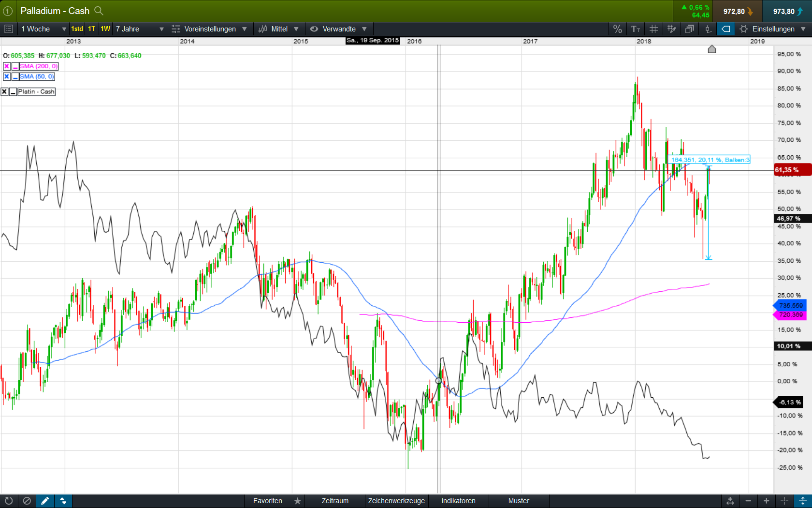
Task: Open the list menu icon left of 1 Woche
Action: click(8, 29)
